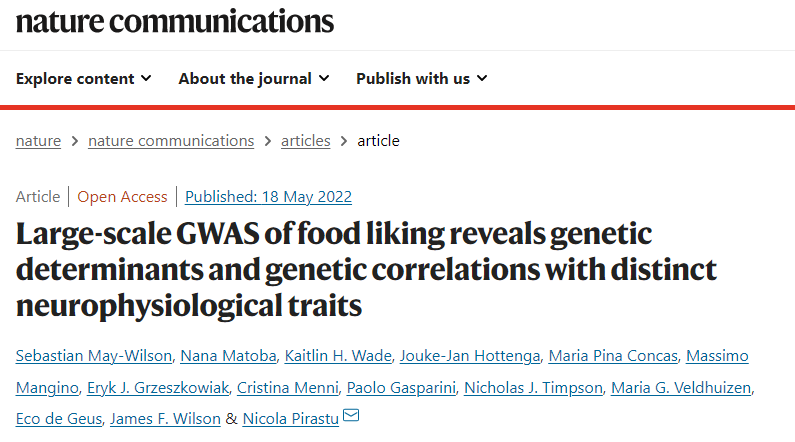View author Eco de Geus
795x442 pixels.
point(56,418)
